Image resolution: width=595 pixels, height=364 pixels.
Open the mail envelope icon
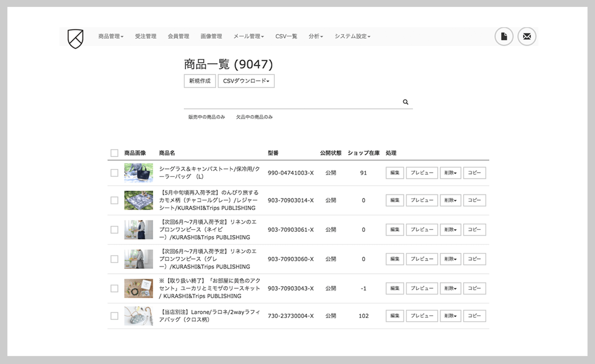(527, 36)
